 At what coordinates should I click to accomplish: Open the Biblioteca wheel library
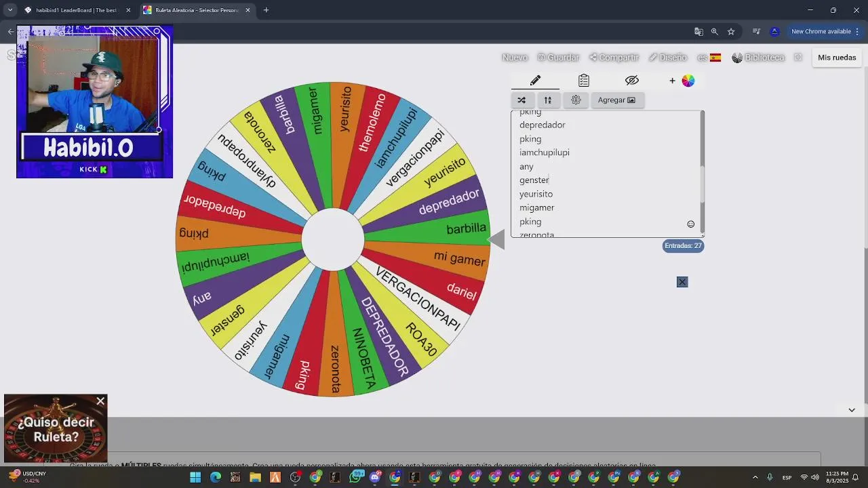pos(758,58)
